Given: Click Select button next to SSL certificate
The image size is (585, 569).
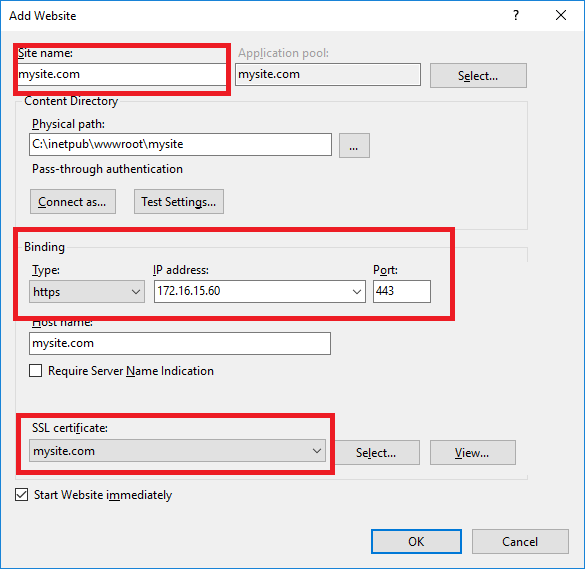Looking at the screenshot, I should tap(376, 453).
